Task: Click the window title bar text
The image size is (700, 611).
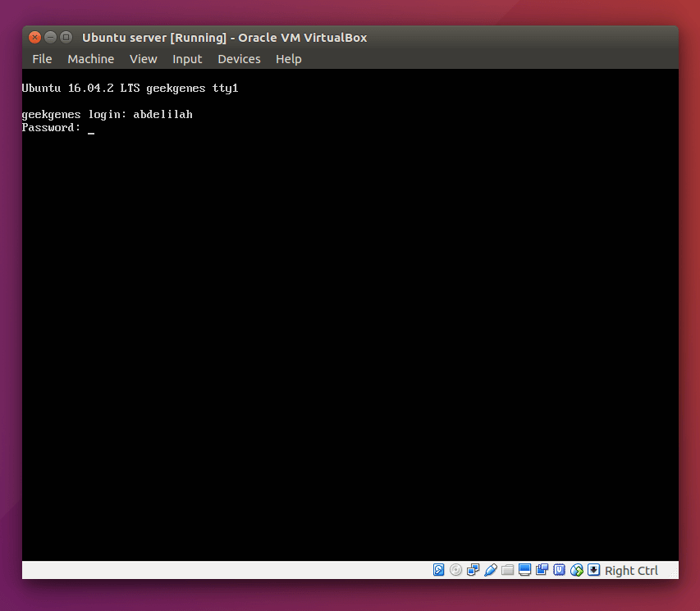Action: point(225,38)
